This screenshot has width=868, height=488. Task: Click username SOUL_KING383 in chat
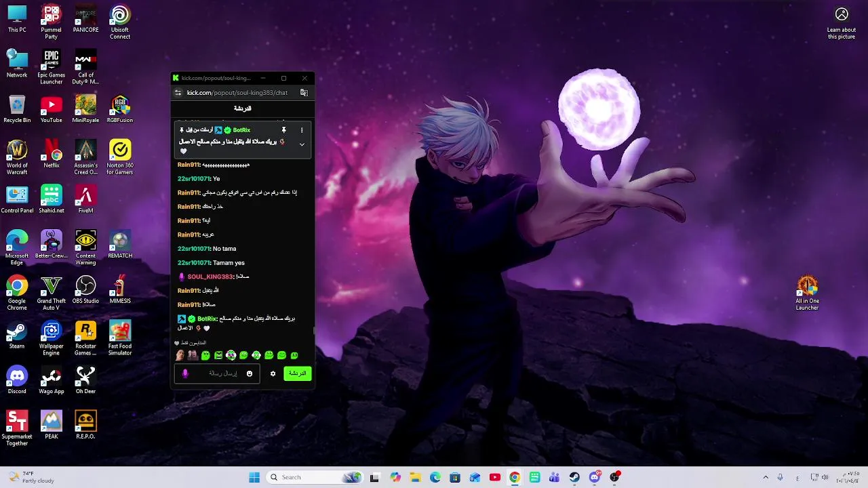tap(210, 277)
